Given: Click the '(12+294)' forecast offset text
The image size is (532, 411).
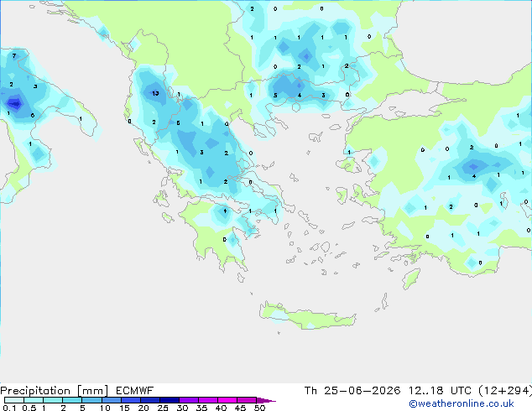Looking at the screenshot, I should (x=505, y=391).
